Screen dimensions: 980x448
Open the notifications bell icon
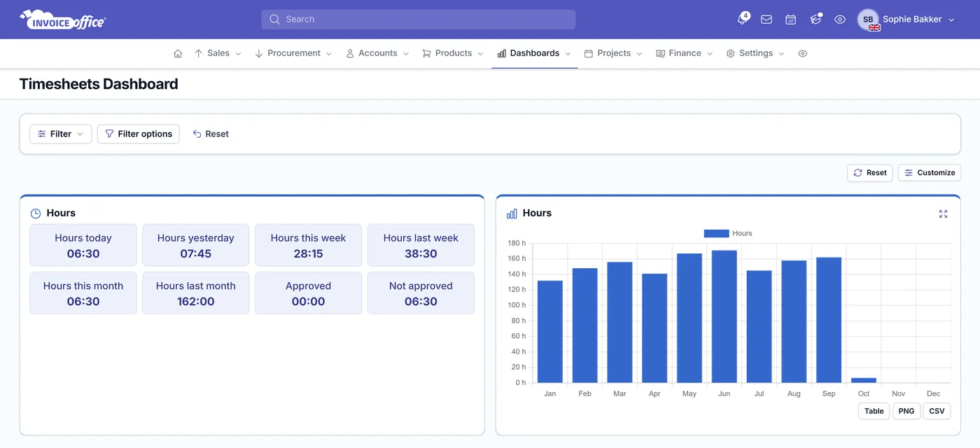(x=742, y=20)
